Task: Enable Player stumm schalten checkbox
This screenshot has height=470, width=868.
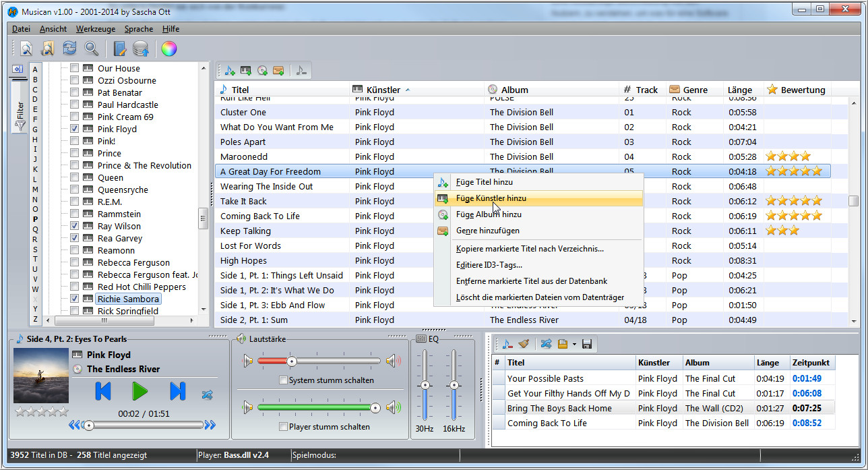Action: click(283, 427)
